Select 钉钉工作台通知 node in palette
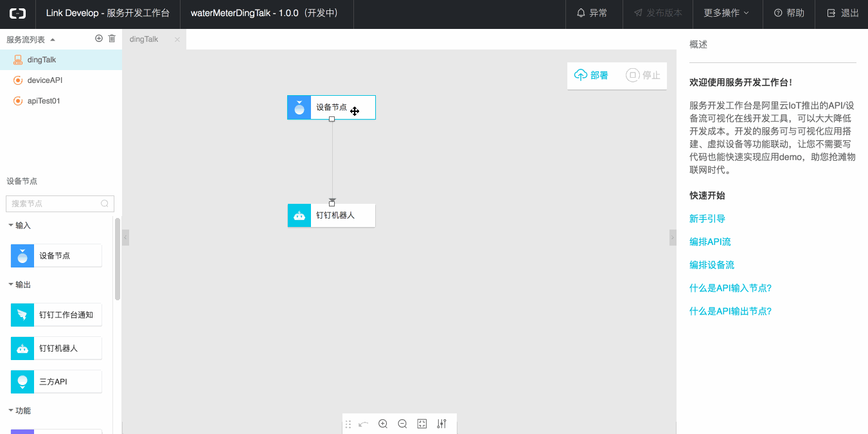Image resolution: width=868 pixels, height=434 pixels. 57,314
